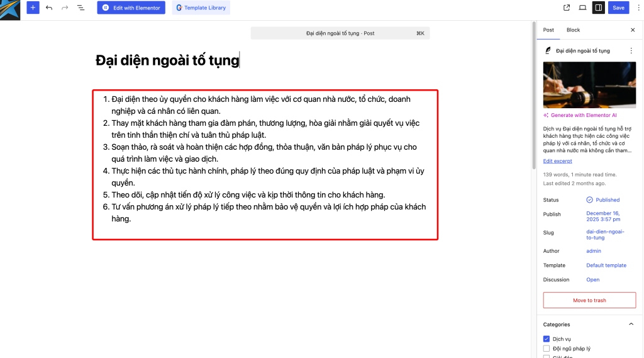Open the Published status dropdown
644x358 pixels.
tap(603, 200)
